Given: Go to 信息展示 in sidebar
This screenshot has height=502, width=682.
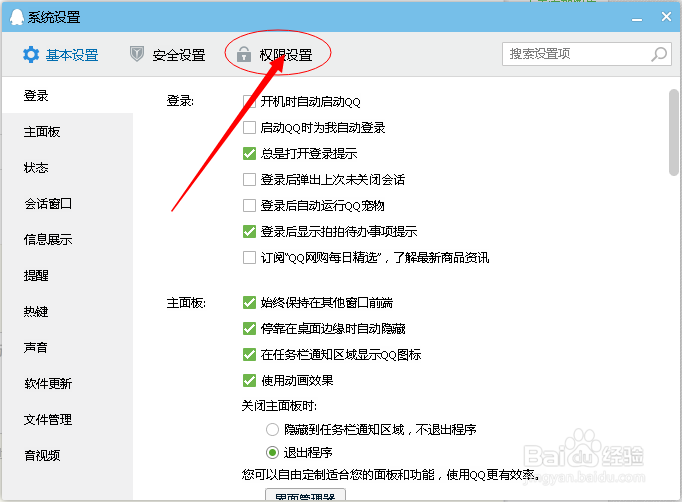Looking at the screenshot, I should click(67, 240).
